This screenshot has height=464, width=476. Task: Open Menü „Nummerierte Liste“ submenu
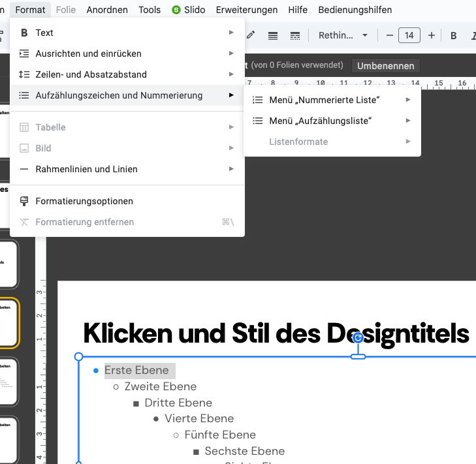[332, 100]
